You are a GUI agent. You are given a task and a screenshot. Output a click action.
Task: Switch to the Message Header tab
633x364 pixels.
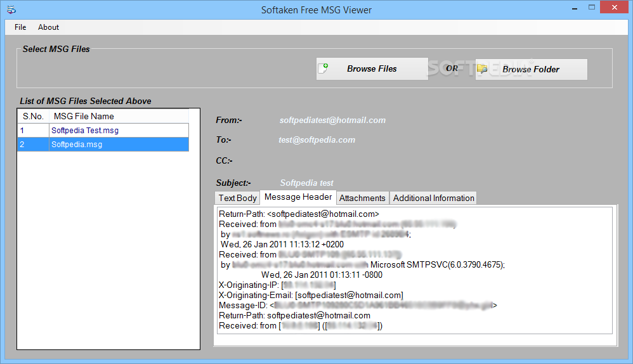(298, 197)
